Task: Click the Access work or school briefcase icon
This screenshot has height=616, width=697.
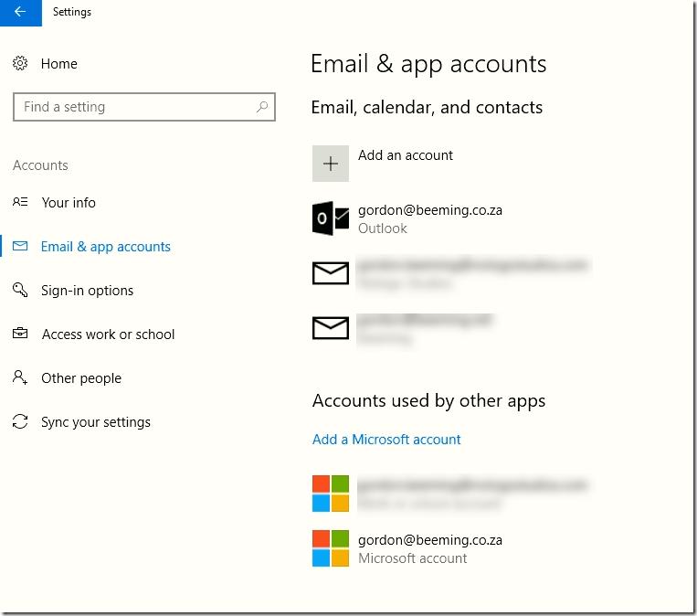Action: coord(20,333)
